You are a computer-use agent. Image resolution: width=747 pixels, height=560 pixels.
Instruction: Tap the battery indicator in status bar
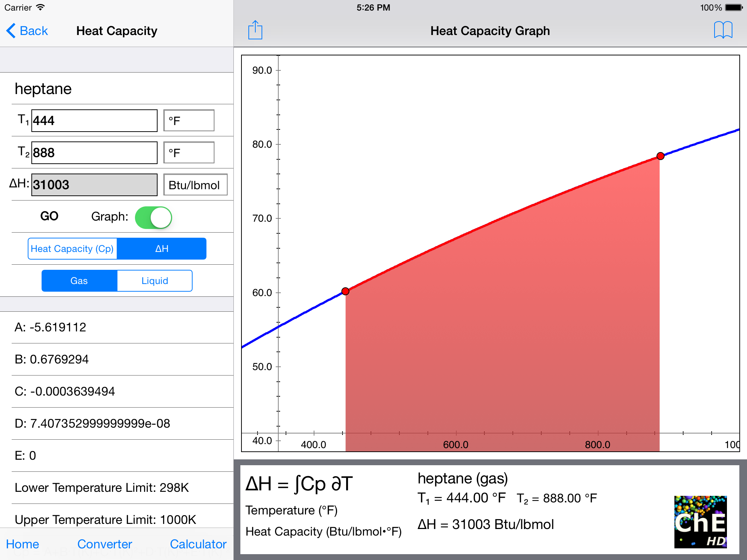click(x=734, y=7)
